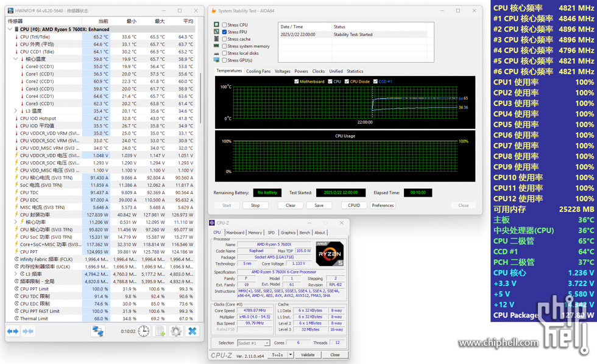Click the chip icon beside CPU [#0] Ryzen header
This screenshot has height=364, width=597.
coord(16,29)
